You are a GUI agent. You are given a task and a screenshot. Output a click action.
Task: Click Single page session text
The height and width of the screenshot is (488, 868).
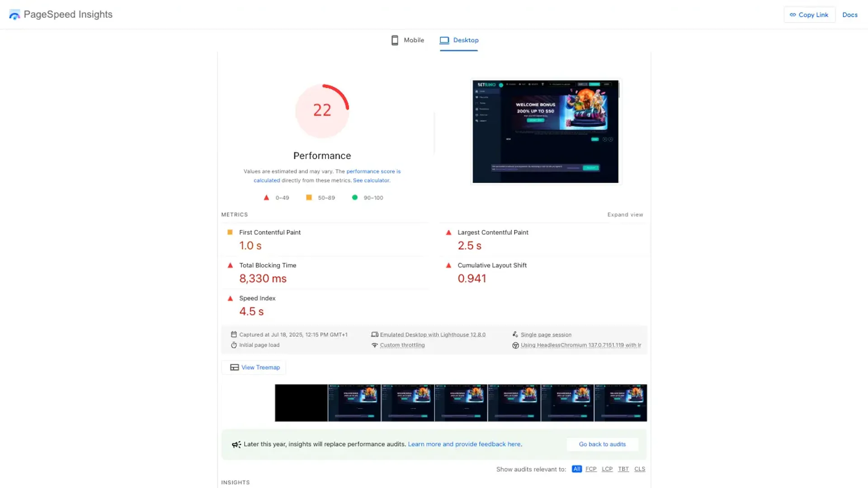click(546, 335)
